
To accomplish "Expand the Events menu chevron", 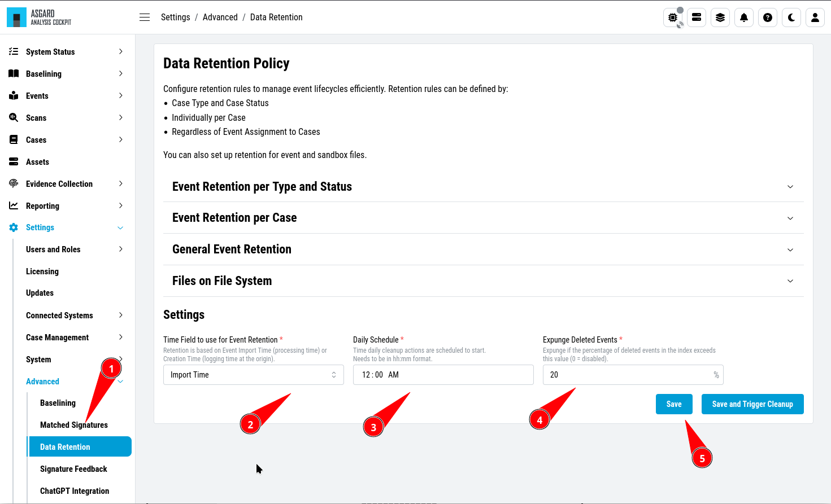I will [120, 95].
